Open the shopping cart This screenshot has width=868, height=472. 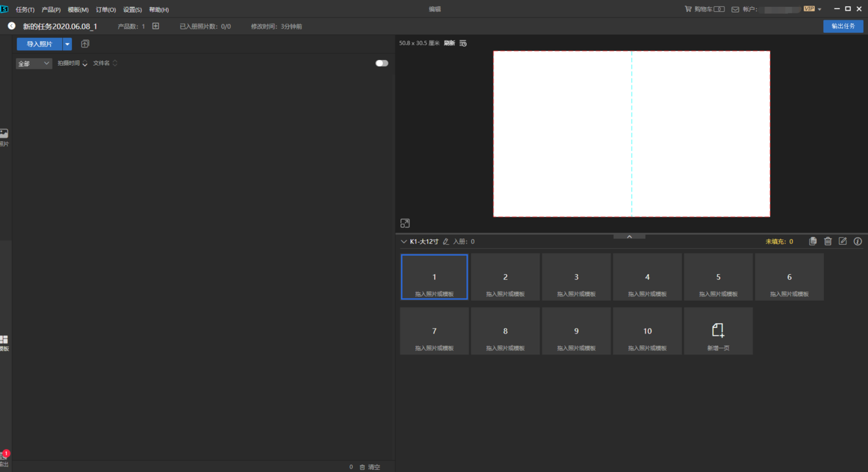703,9
